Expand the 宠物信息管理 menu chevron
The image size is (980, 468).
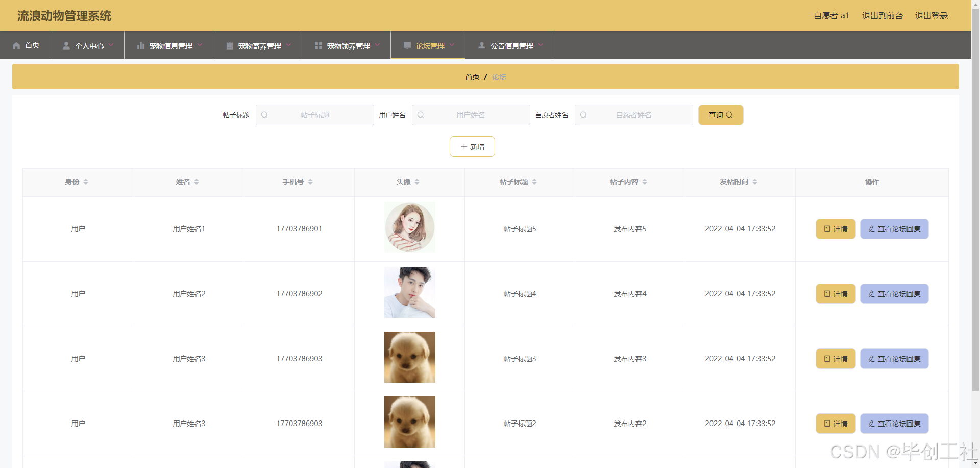(200, 45)
